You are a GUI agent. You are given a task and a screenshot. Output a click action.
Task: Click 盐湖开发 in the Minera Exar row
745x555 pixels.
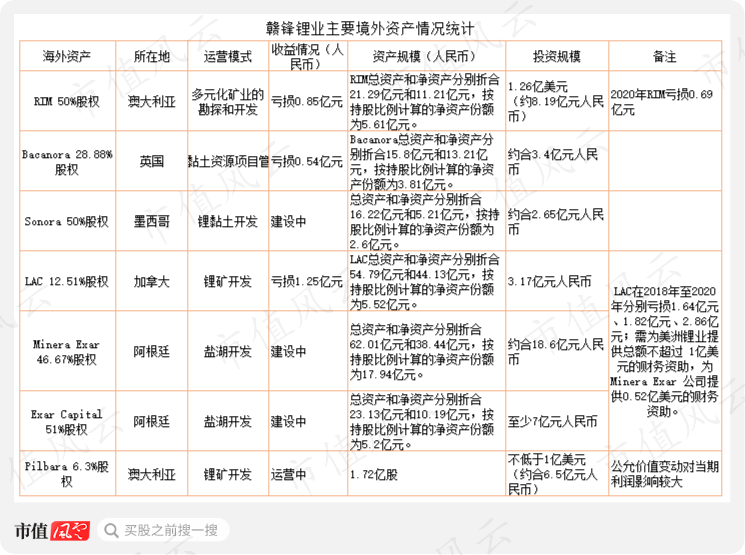228,351
